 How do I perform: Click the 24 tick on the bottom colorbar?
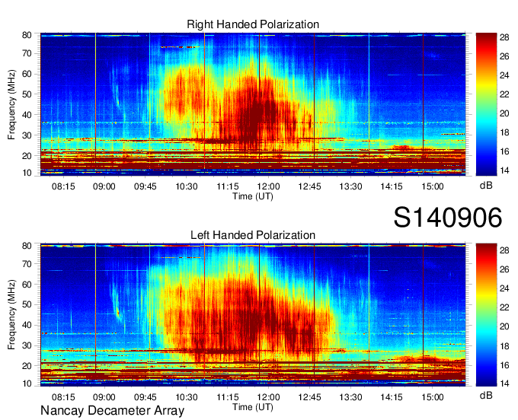click(504, 288)
